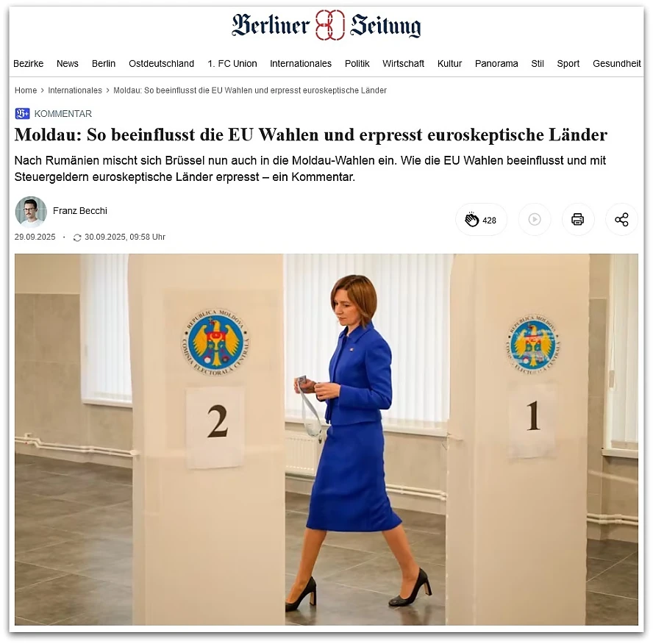This screenshot has height=644, width=653.
Task: Go to the News section
Action: tap(68, 64)
